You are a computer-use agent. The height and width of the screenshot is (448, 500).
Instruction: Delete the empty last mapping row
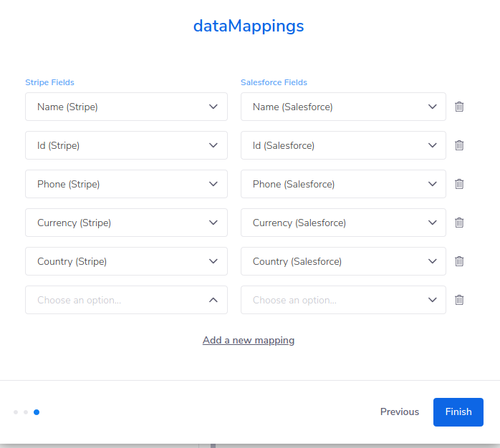pos(459,300)
